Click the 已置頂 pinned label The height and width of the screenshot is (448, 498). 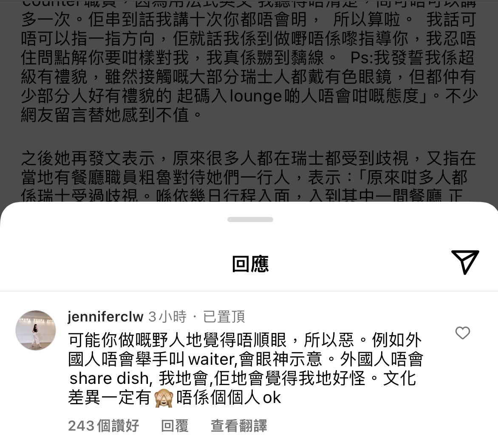pyautogui.click(x=224, y=316)
